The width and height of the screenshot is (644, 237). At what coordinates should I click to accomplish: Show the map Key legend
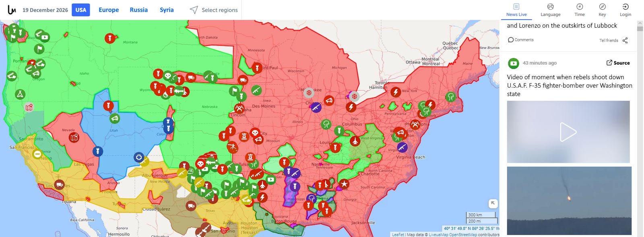click(602, 10)
